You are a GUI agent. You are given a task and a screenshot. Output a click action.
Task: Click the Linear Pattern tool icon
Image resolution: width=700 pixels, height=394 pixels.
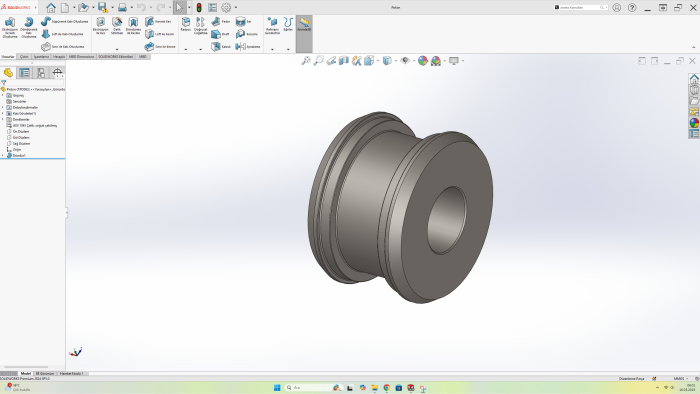pyautogui.click(x=200, y=22)
